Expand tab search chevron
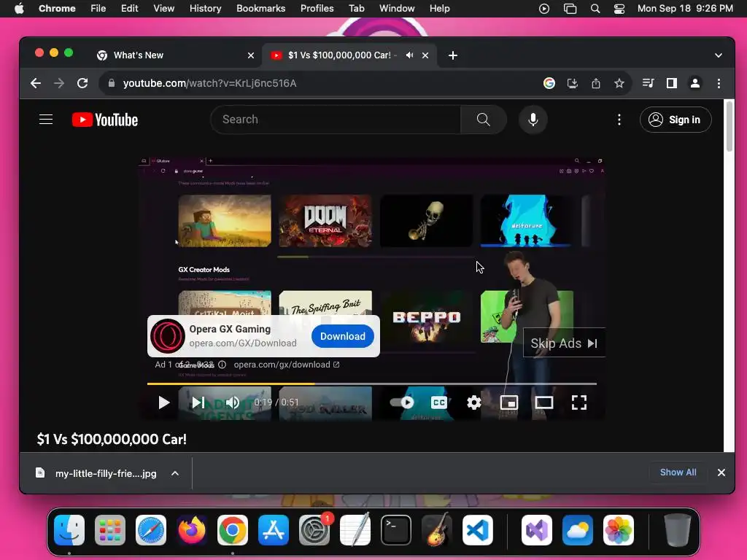747x560 pixels. coord(719,55)
